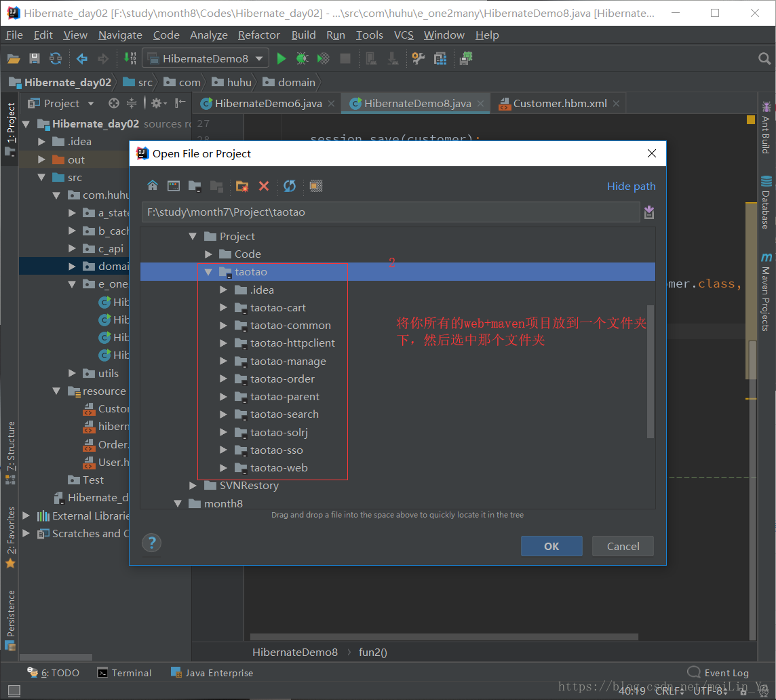The width and height of the screenshot is (776, 700).
Task: Open the Terminal tool window
Action: click(x=125, y=673)
